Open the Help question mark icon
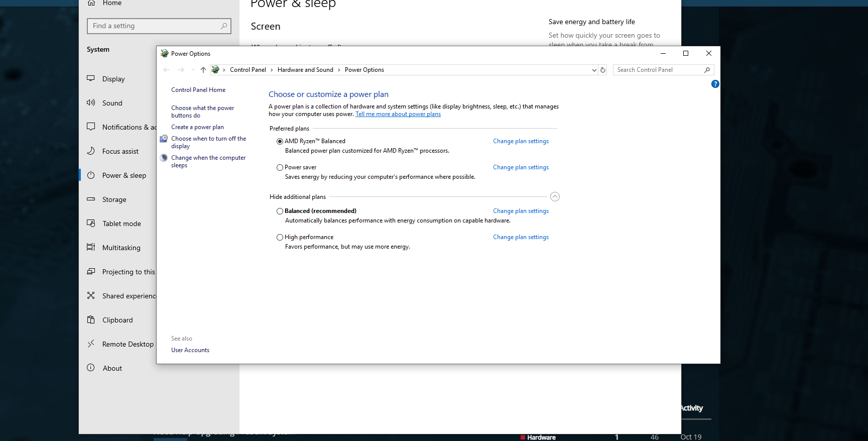 point(715,84)
